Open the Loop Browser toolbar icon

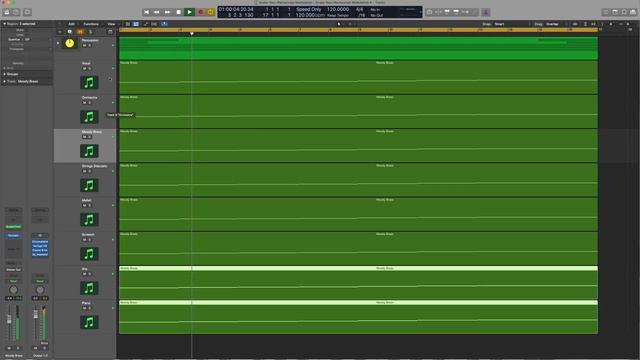coord(624,12)
